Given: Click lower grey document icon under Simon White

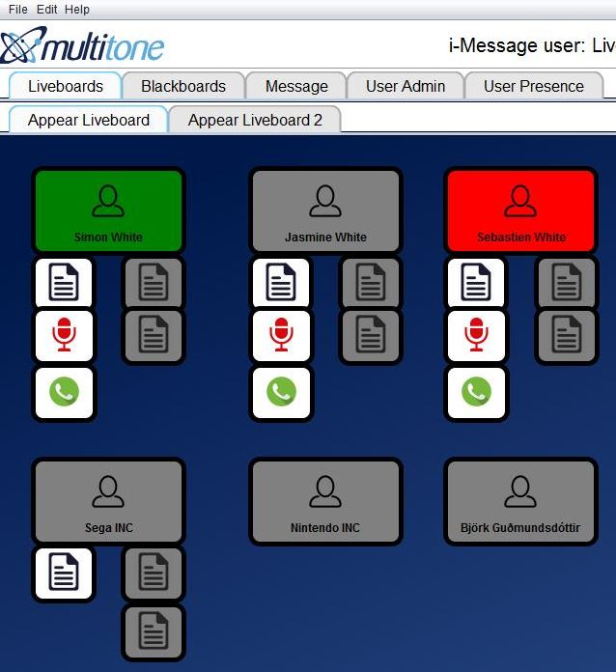Looking at the screenshot, I should coord(154,336).
